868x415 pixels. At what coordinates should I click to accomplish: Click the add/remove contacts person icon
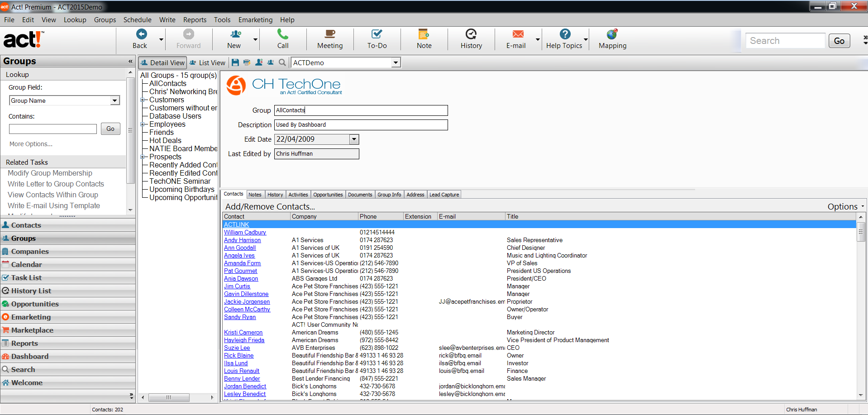point(259,62)
